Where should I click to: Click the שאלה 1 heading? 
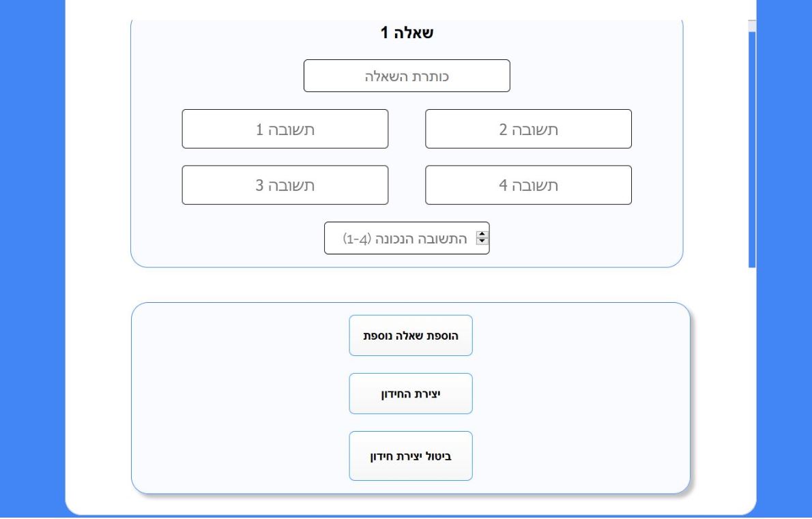tap(407, 33)
